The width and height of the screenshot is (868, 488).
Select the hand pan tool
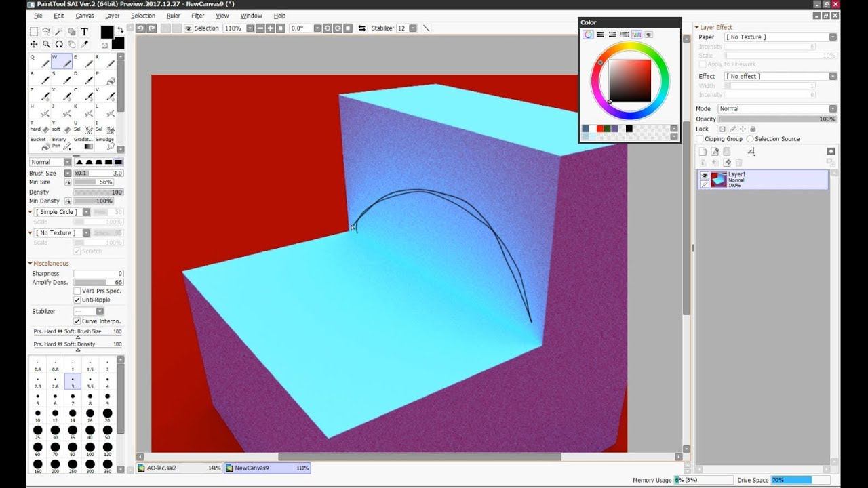[71, 44]
